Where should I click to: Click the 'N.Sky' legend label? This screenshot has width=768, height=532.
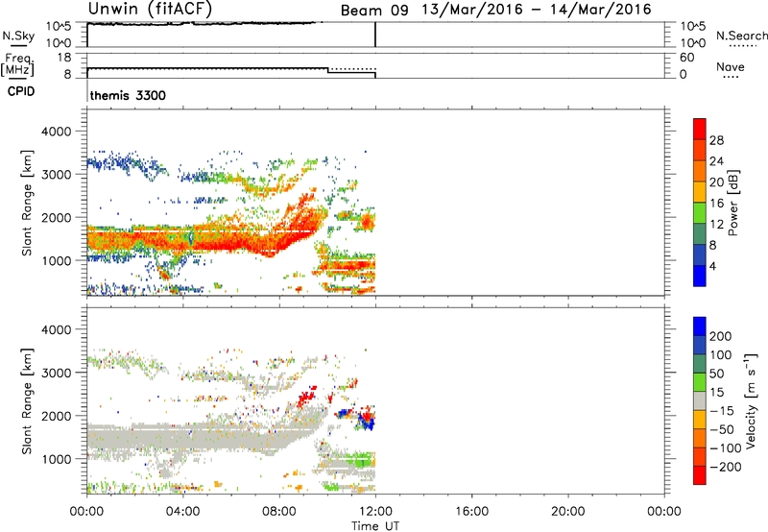coord(18,36)
